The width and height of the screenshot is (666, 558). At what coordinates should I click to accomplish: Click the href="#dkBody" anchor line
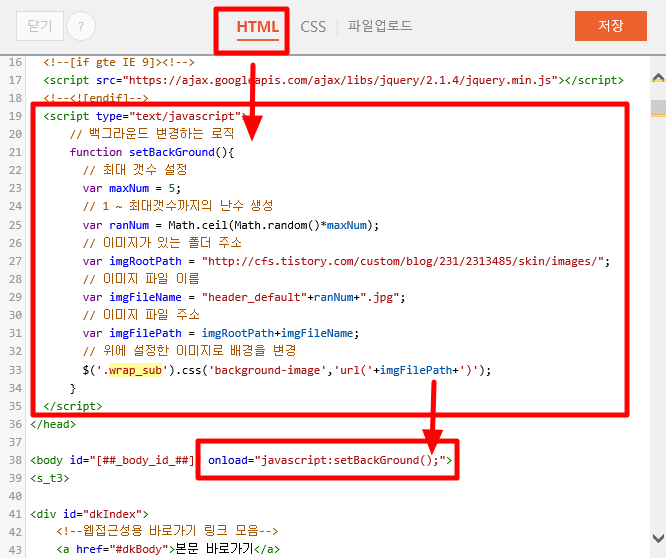click(x=168, y=549)
